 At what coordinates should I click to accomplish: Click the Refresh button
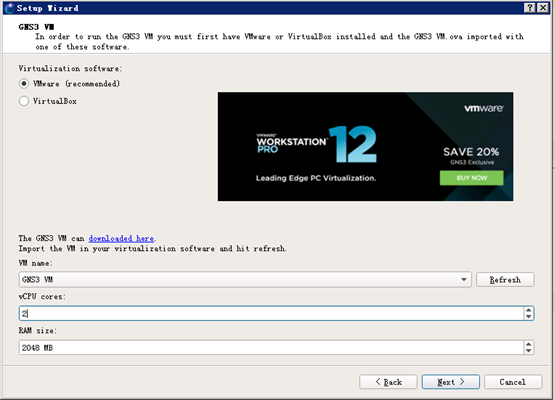pyautogui.click(x=505, y=280)
